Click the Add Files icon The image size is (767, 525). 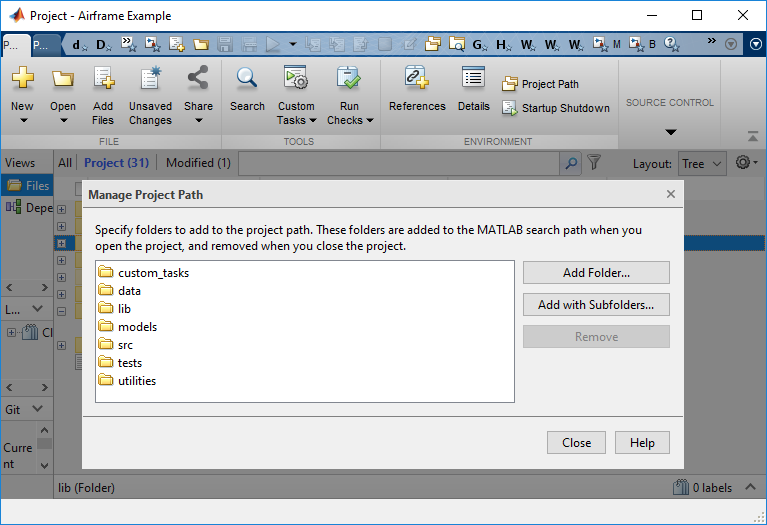(103, 80)
